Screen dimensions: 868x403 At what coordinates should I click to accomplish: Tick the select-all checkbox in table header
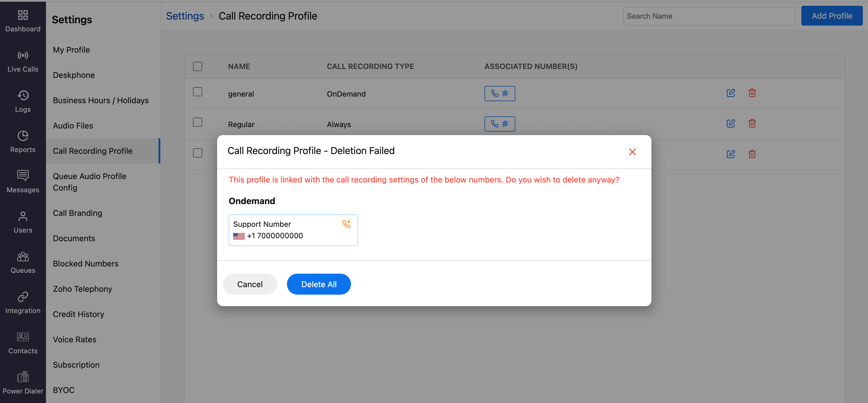[197, 66]
